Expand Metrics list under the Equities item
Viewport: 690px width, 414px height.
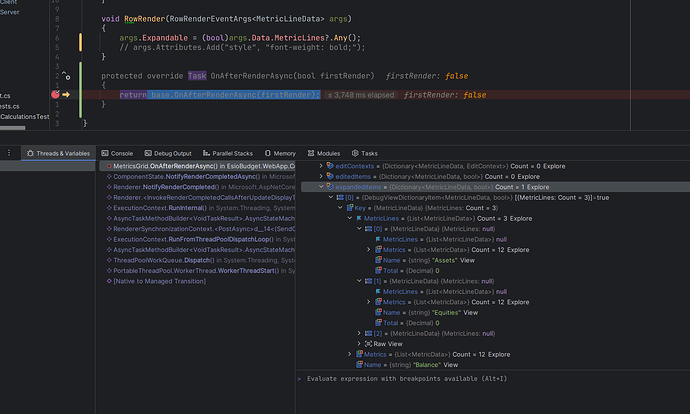click(x=368, y=302)
